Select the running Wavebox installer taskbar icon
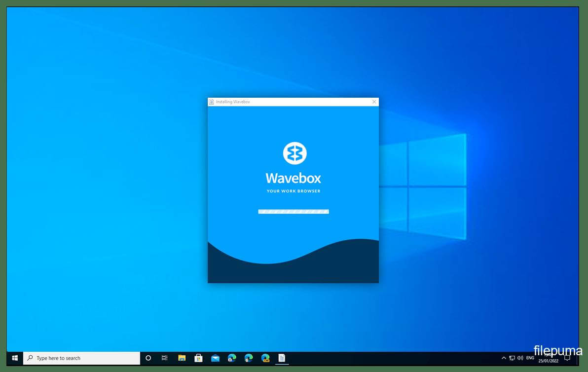 tap(282, 358)
